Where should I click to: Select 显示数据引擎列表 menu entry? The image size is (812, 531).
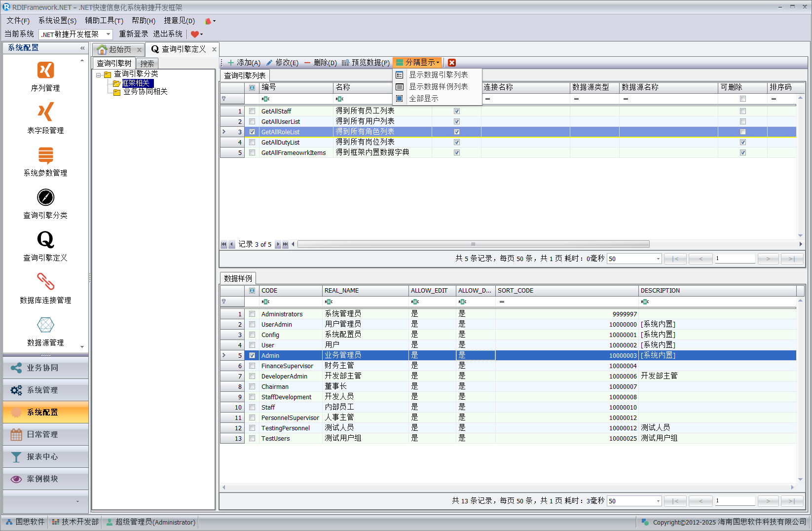(438, 75)
